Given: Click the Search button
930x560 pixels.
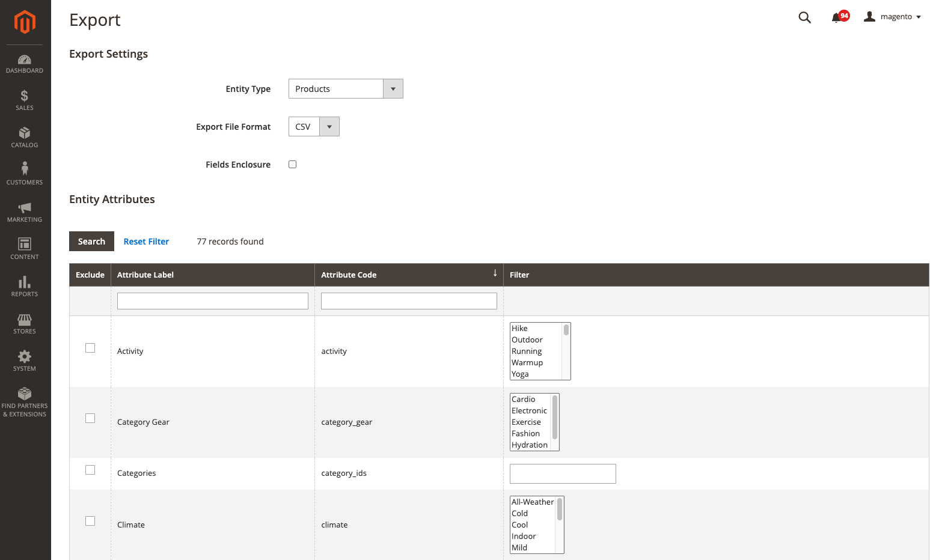Looking at the screenshot, I should [91, 242].
